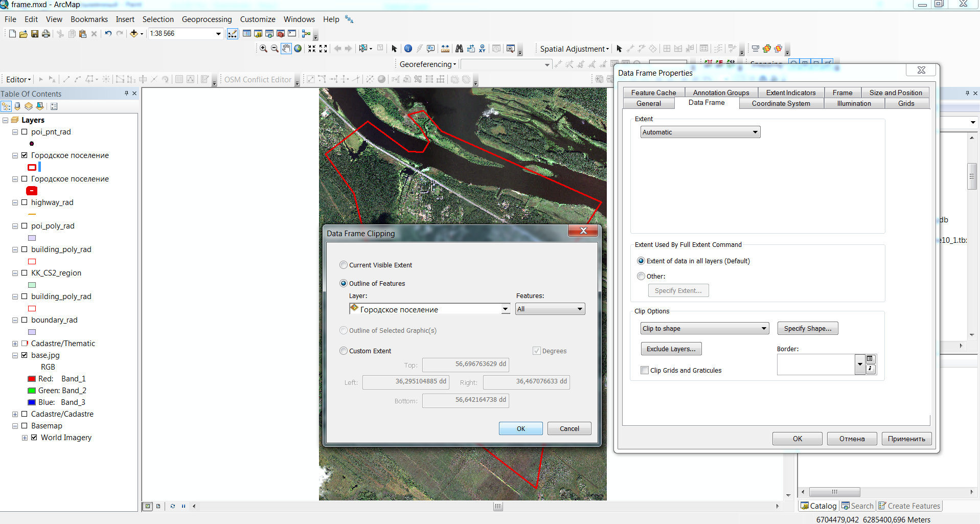The width and height of the screenshot is (980, 524).
Task: Click the red Band_1 color swatch
Action: pyautogui.click(x=32, y=379)
